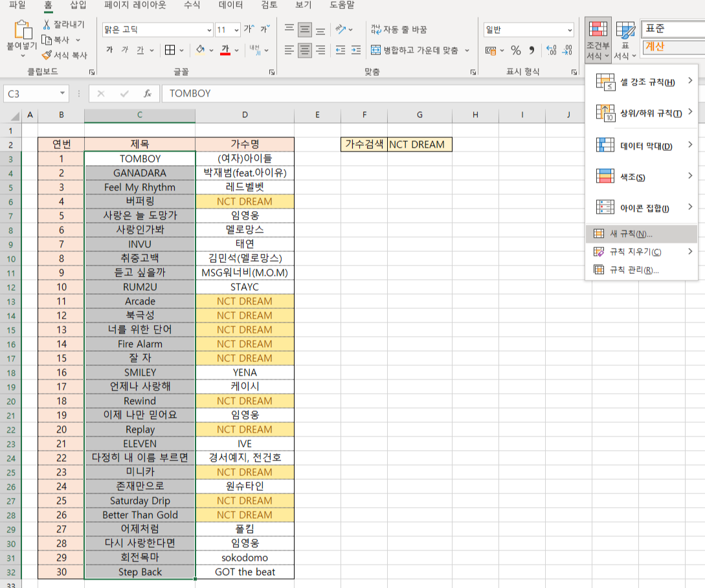Click the Cut (잘라내기) scissors icon
The width and height of the screenshot is (705, 588).
tap(47, 25)
